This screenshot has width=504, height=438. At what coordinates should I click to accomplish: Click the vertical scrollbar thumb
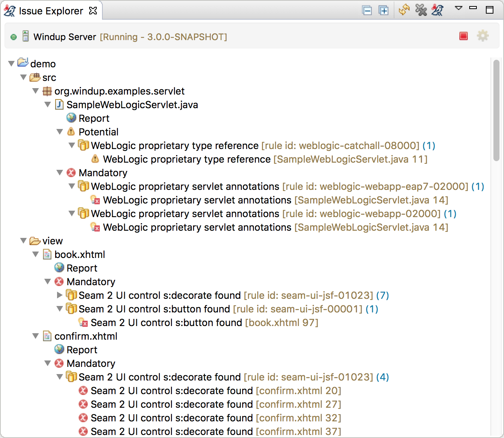pos(496,110)
